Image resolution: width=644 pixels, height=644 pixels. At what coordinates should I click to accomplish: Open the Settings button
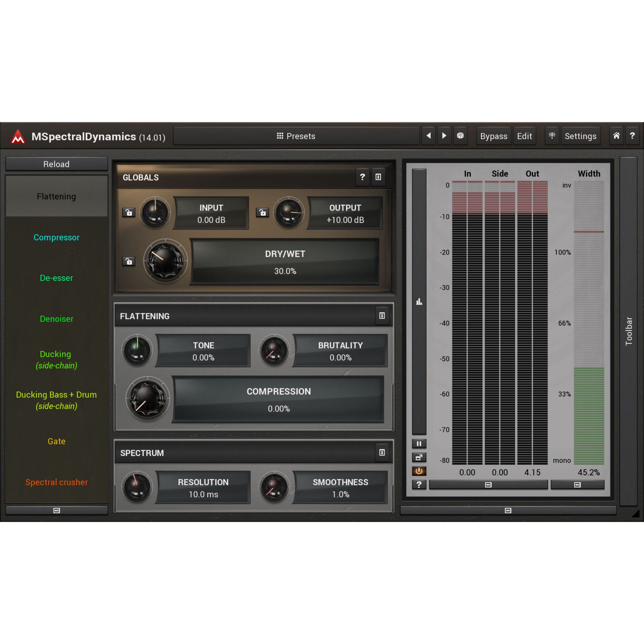pyautogui.click(x=580, y=136)
